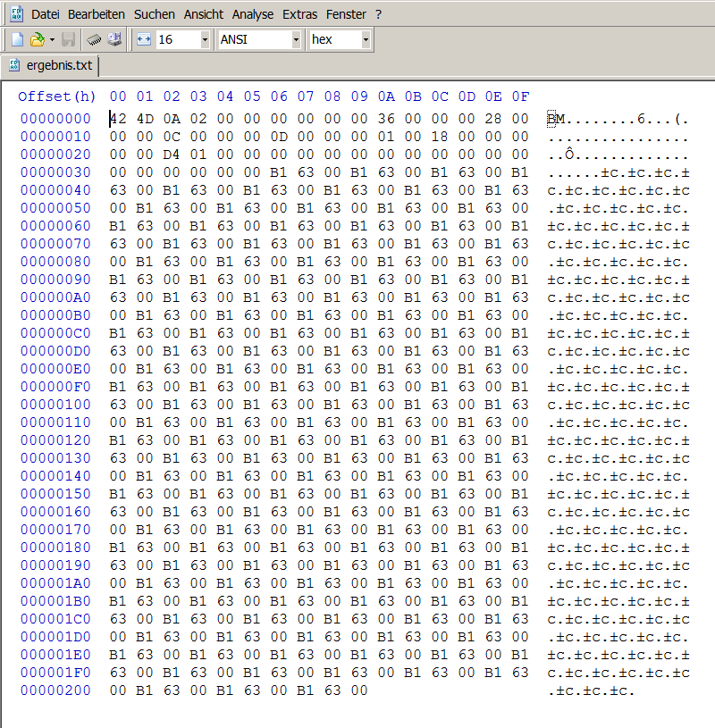Viewport: 715px width, 728px height.
Task: Open the Datei menu
Action: pyautogui.click(x=46, y=14)
